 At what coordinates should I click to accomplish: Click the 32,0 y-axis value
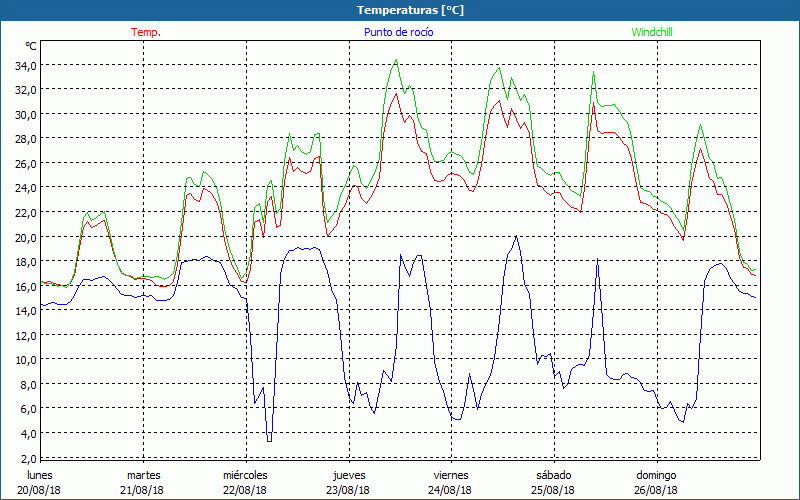tap(25, 90)
